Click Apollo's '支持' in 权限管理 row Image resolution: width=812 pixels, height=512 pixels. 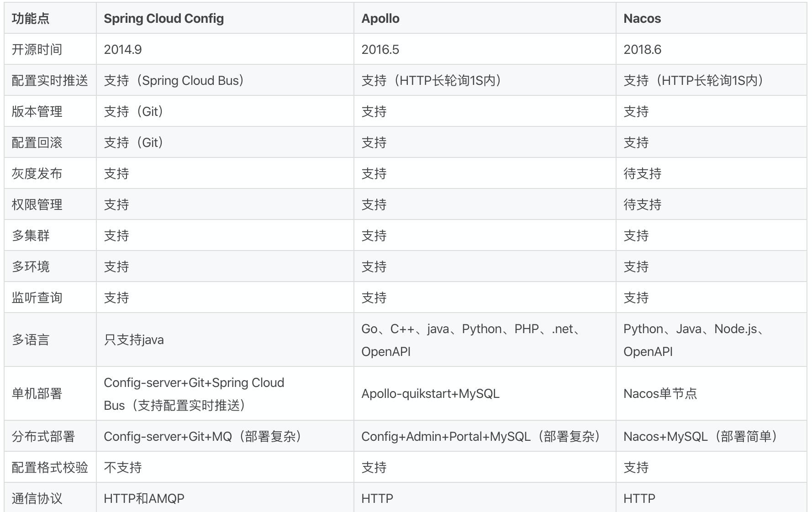(485, 204)
